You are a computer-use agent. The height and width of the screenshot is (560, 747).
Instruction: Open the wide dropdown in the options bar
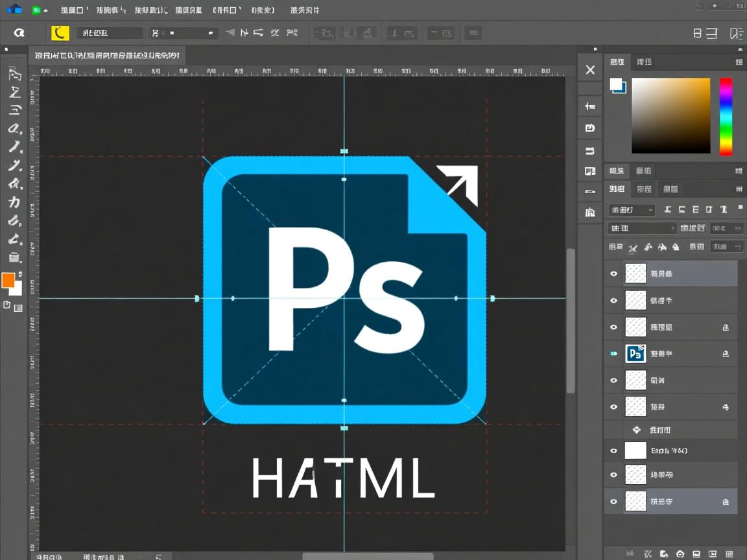(x=184, y=33)
